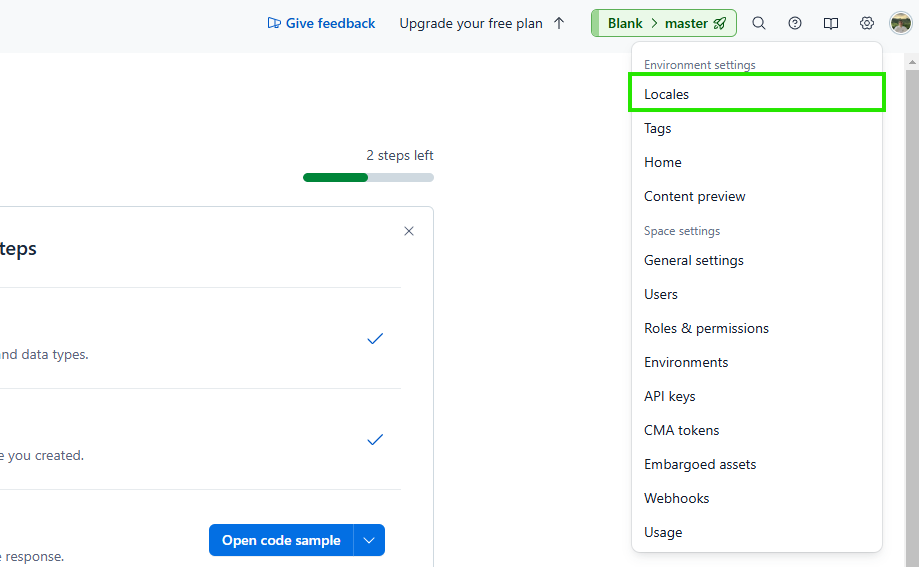Go to API keys
Image resolution: width=919 pixels, height=567 pixels.
(x=757, y=396)
